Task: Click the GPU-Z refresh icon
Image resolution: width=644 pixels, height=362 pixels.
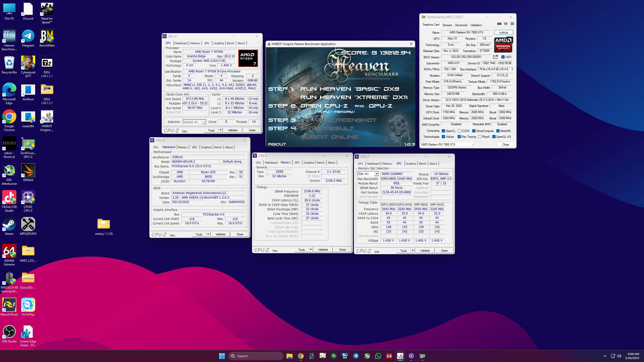Action: pyautogui.click(x=506, y=24)
